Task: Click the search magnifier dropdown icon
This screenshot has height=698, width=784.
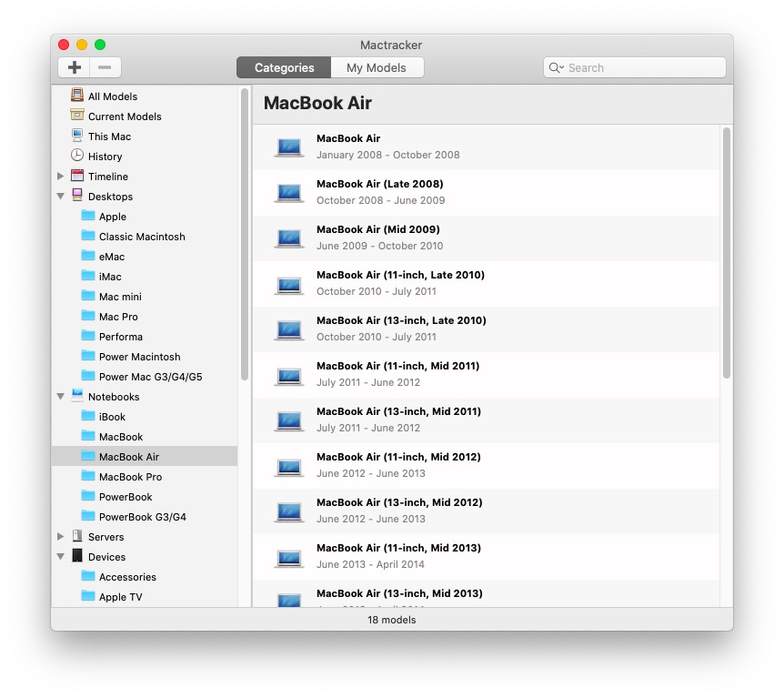Action: click(556, 67)
